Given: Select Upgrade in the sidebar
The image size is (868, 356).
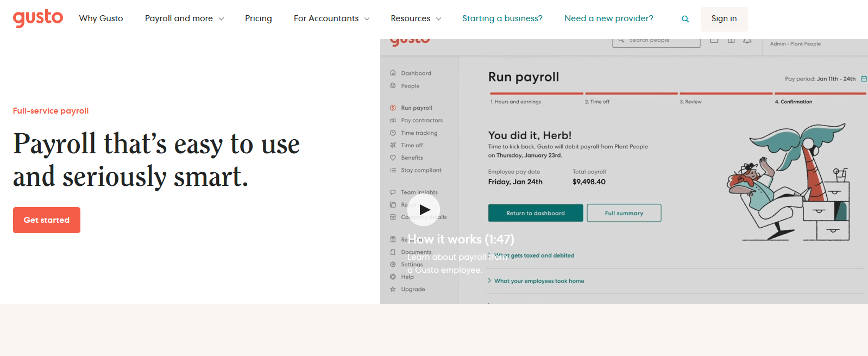Looking at the screenshot, I should click(x=407, y=289).
